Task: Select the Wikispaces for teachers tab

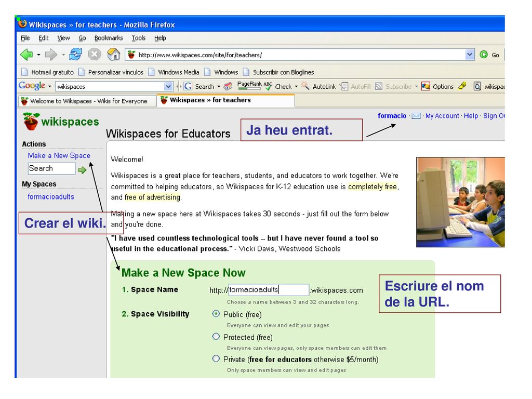Action: click(x=225, y=100)
